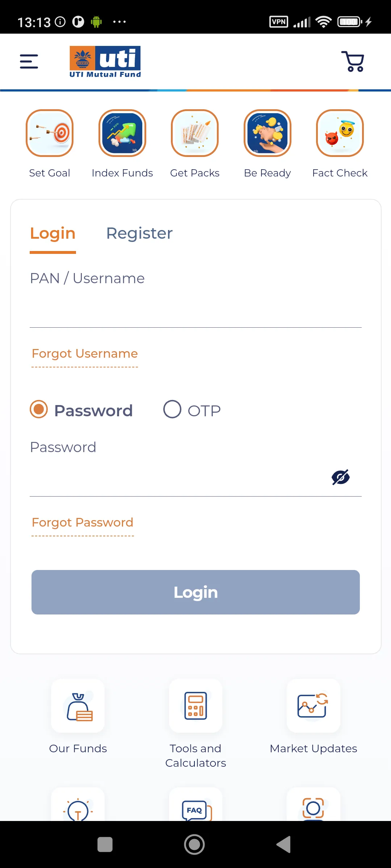
Task: Focus the PAN / Username input field
Action: coord(195,311)
